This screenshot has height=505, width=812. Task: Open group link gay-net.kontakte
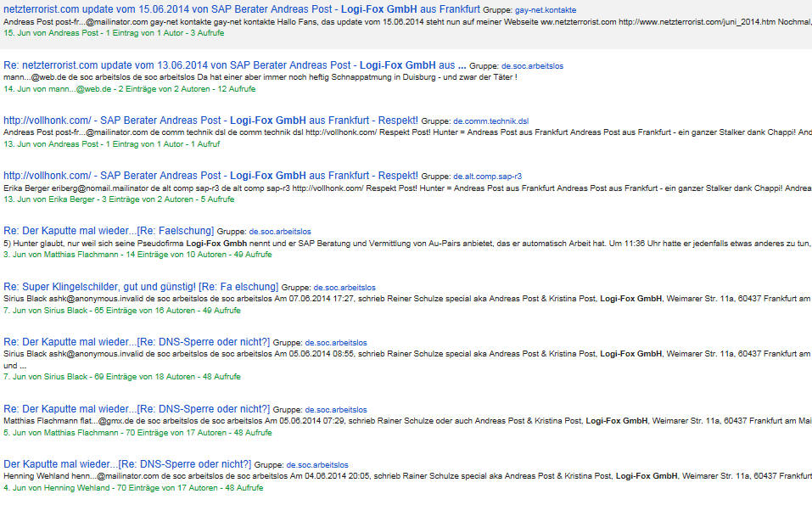[x=546, y=10]
